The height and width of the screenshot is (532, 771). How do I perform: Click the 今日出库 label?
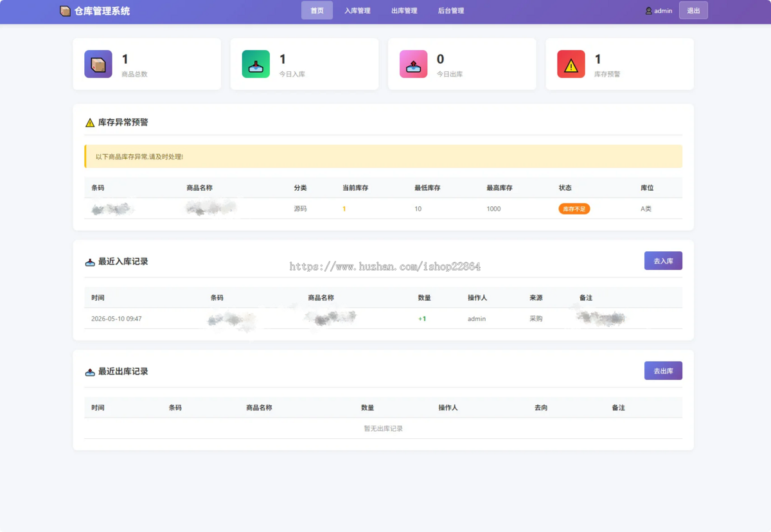[450, 74]
